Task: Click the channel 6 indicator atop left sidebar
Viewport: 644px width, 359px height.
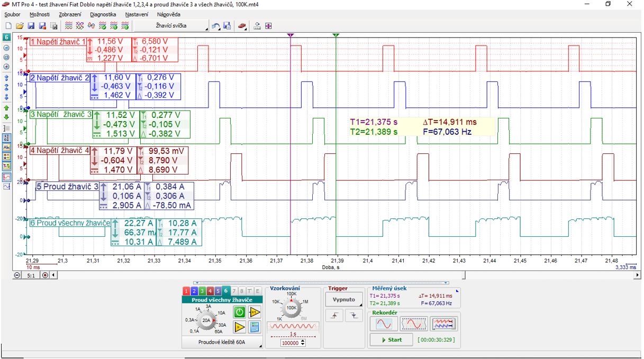Action: 7,38
